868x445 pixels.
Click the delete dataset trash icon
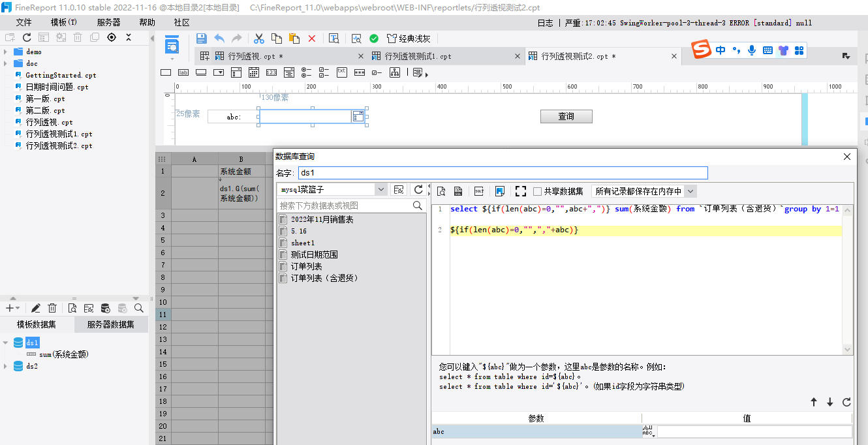(52, 308)
